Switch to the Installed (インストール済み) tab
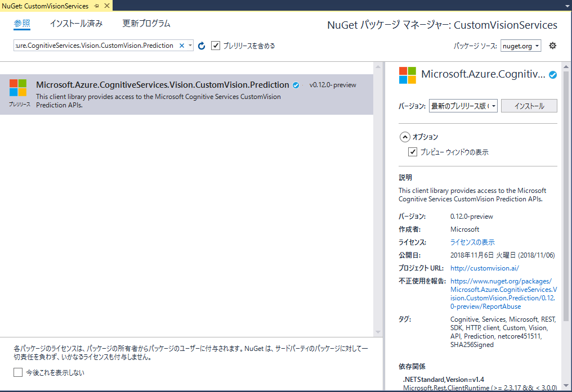572x392 pixels. [x=76, y=24]
